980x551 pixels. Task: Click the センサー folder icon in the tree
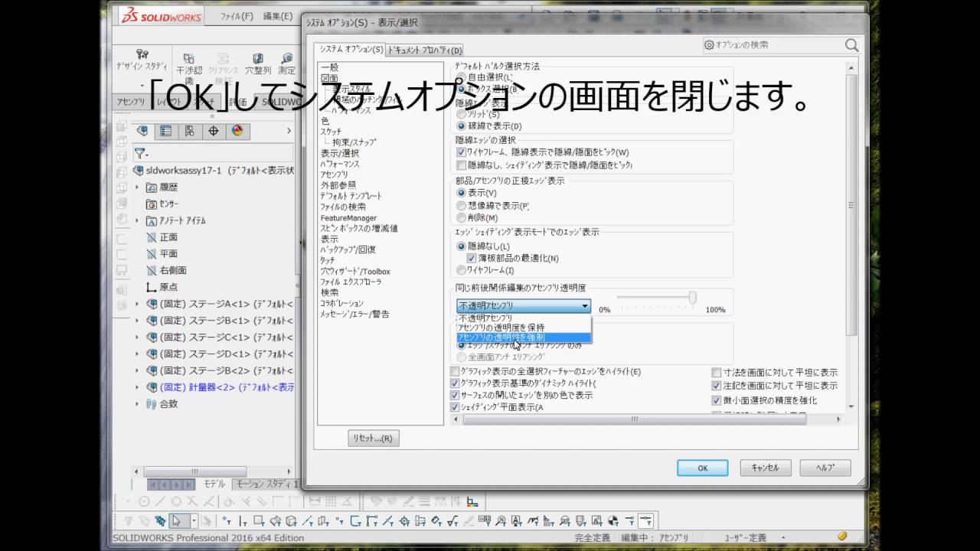152,204
